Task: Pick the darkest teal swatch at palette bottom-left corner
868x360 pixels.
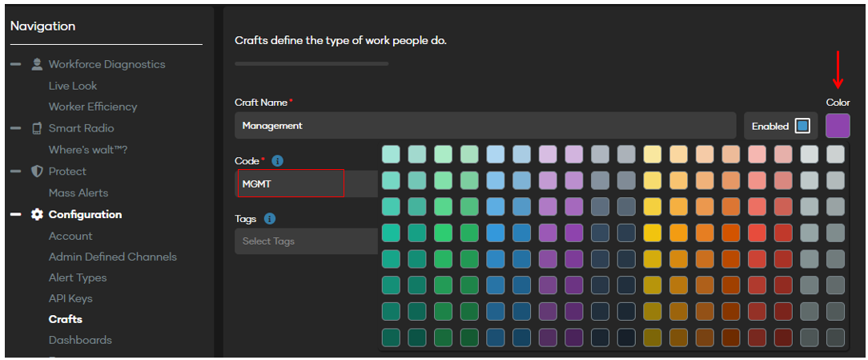Action: pyautogui.click(x=391, y=338)
